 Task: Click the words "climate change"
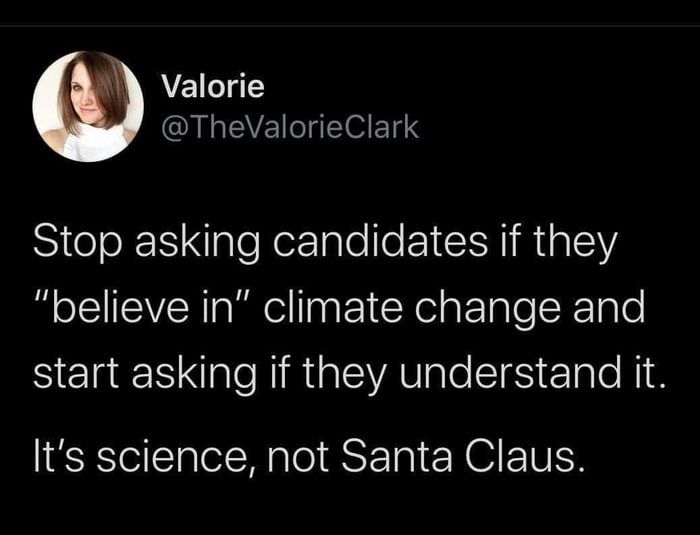click(412, 308)
